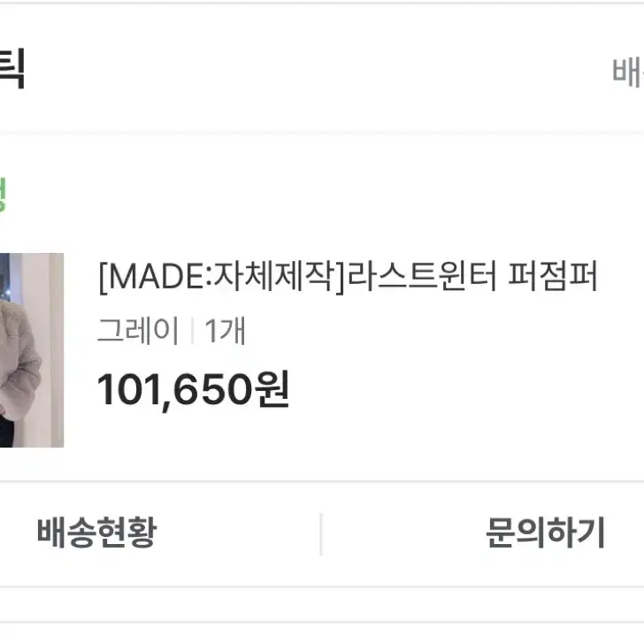This screenshot has width=644, height=644.
Task: Click the empty area right of the price
Action: [464, 389]
